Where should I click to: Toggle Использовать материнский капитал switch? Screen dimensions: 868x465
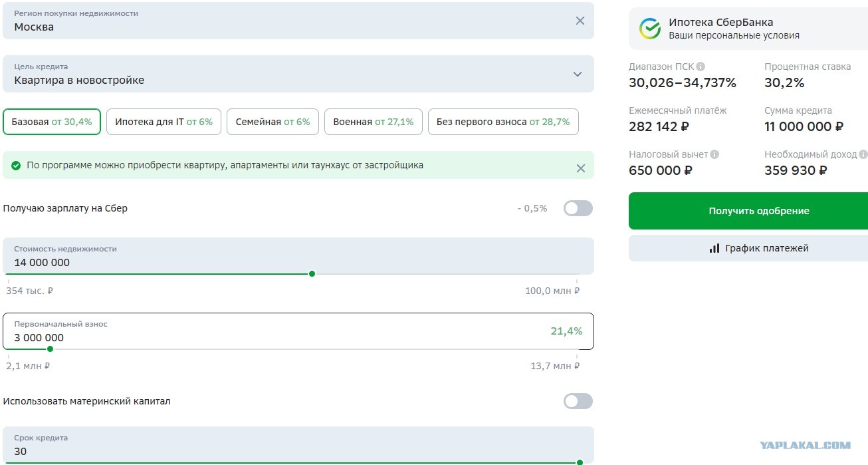(x=578, y=401)
